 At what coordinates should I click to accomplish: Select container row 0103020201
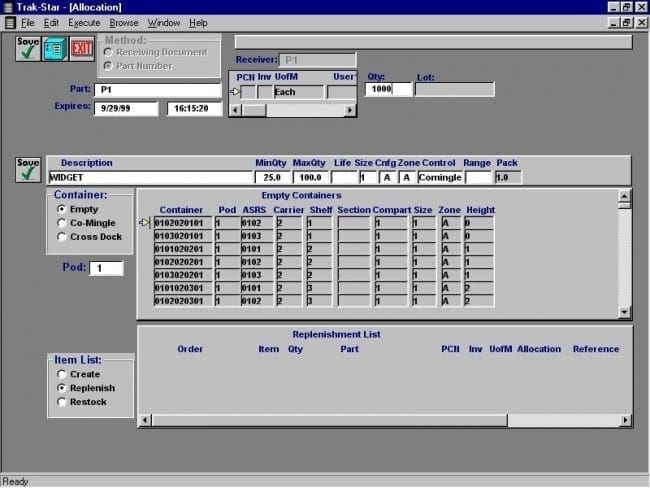pyautogui.click(x=323, y=275)
